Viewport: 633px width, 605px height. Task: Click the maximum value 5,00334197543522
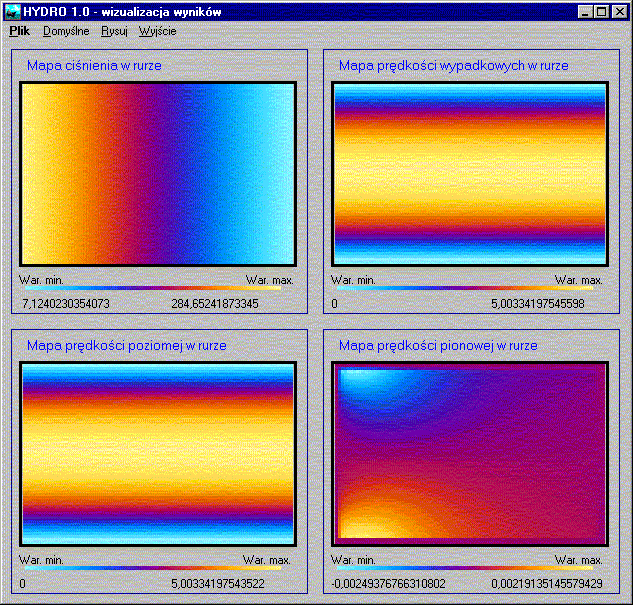218,584
